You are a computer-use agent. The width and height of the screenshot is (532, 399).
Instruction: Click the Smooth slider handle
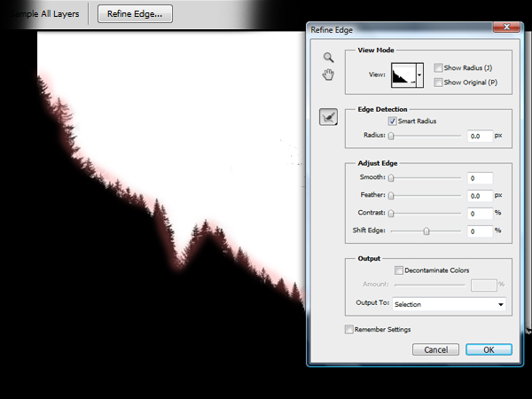tap(391, 178)
